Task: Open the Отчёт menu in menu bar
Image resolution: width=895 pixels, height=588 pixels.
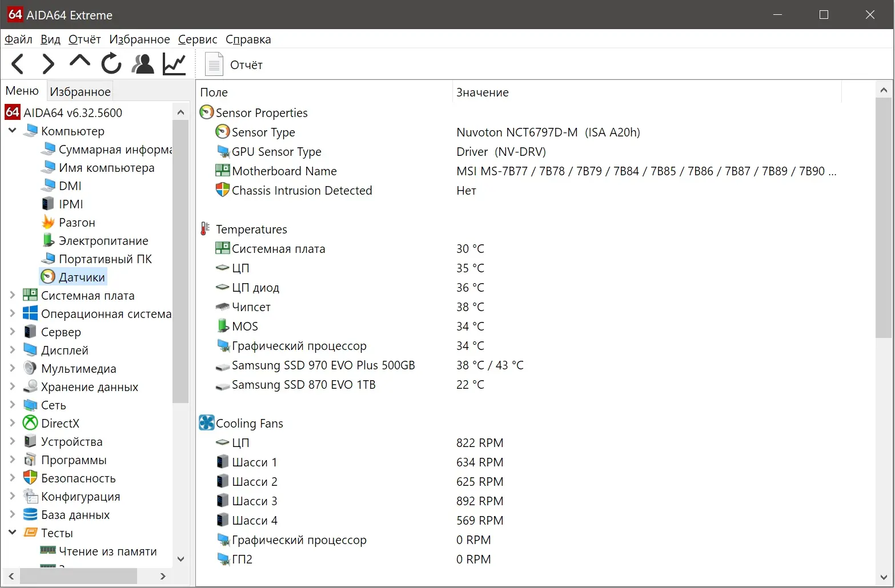Action: [85, 39]
